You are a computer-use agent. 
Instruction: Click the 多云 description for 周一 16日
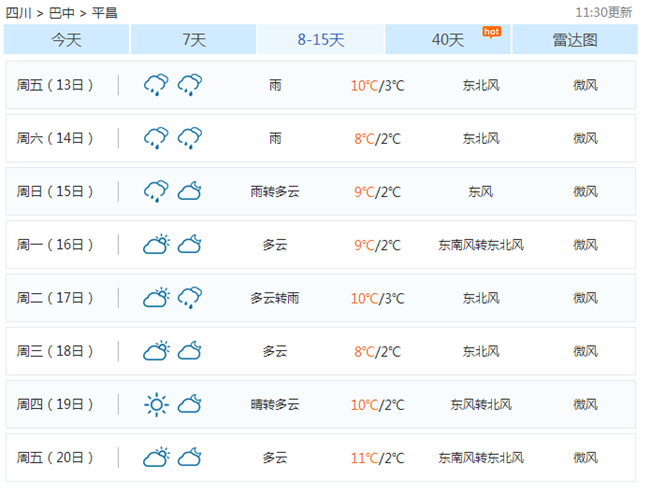(x=275, y=245)
